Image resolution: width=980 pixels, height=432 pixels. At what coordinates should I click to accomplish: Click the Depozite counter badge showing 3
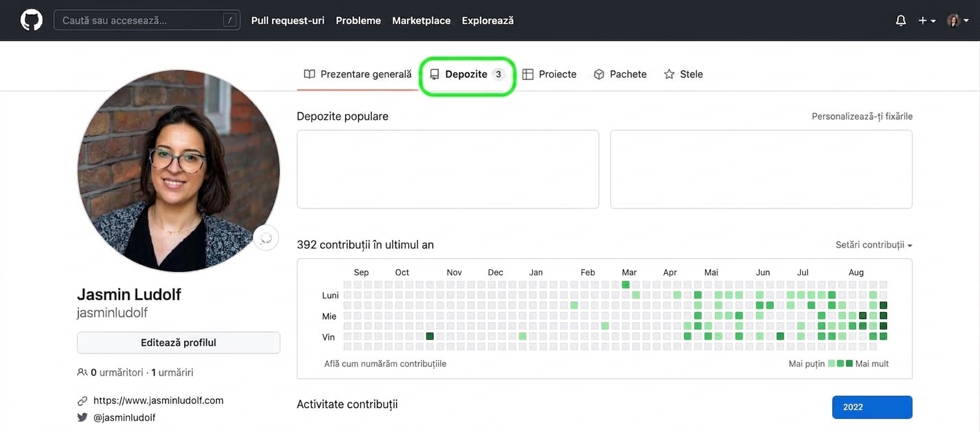pyautogui.click(x=498, y=74)
